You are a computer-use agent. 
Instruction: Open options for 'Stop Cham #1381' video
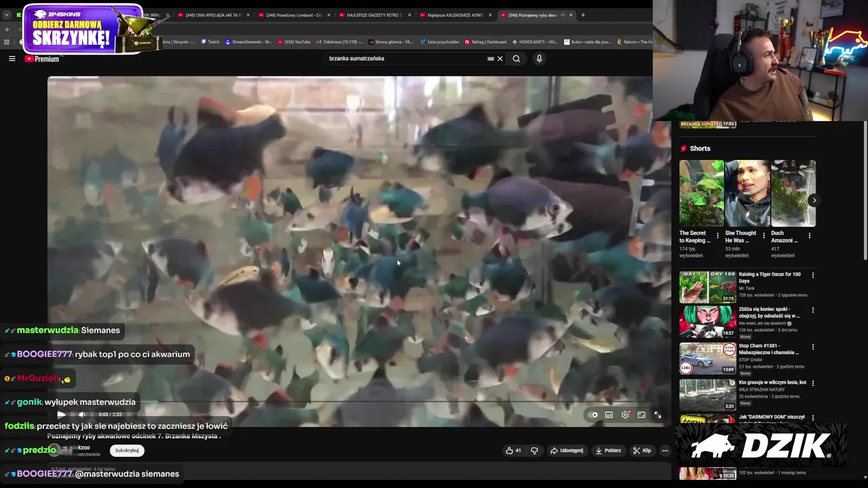812,347
